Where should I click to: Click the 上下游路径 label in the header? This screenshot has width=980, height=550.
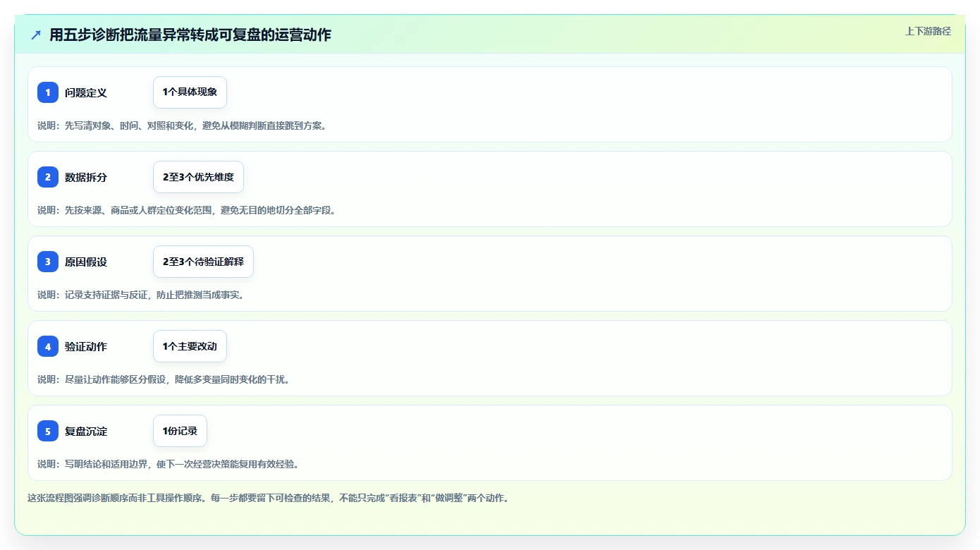928,31
